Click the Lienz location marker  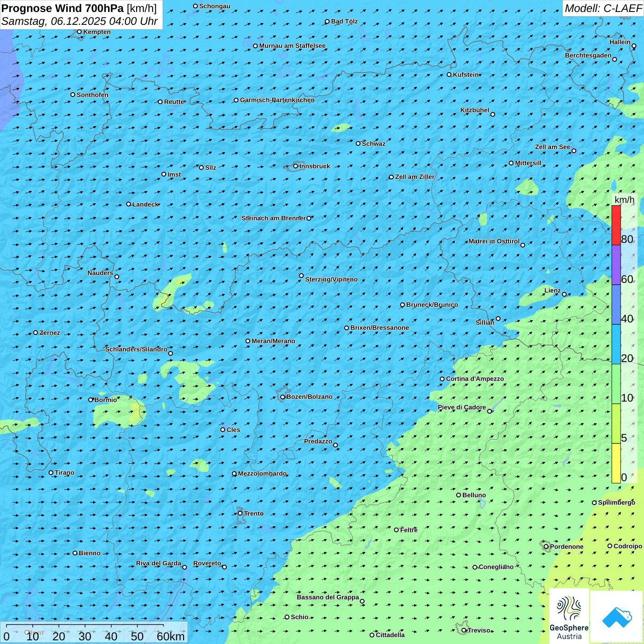[564, 294]
